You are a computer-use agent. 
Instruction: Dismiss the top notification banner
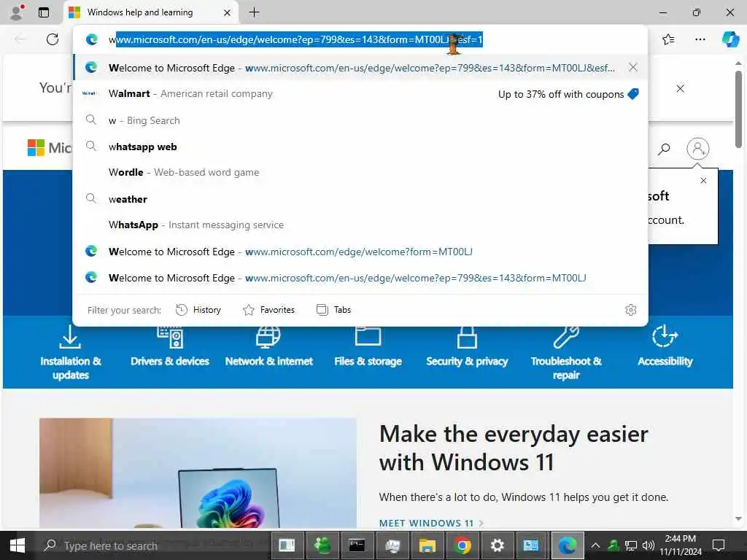[x=681, y=88]
